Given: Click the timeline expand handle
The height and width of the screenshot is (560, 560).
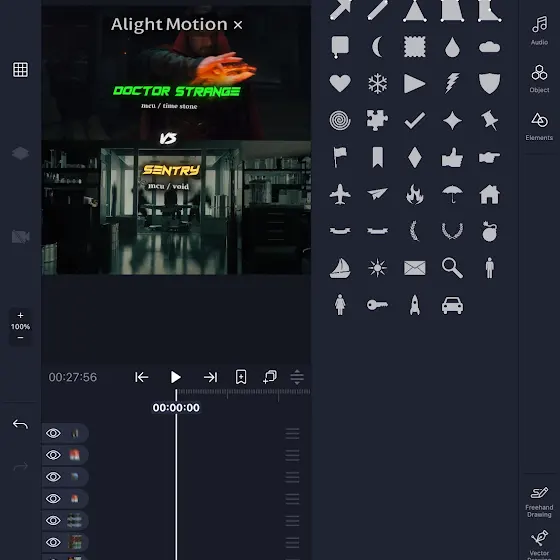Looking at the screenshot, I should click(297, 377).
